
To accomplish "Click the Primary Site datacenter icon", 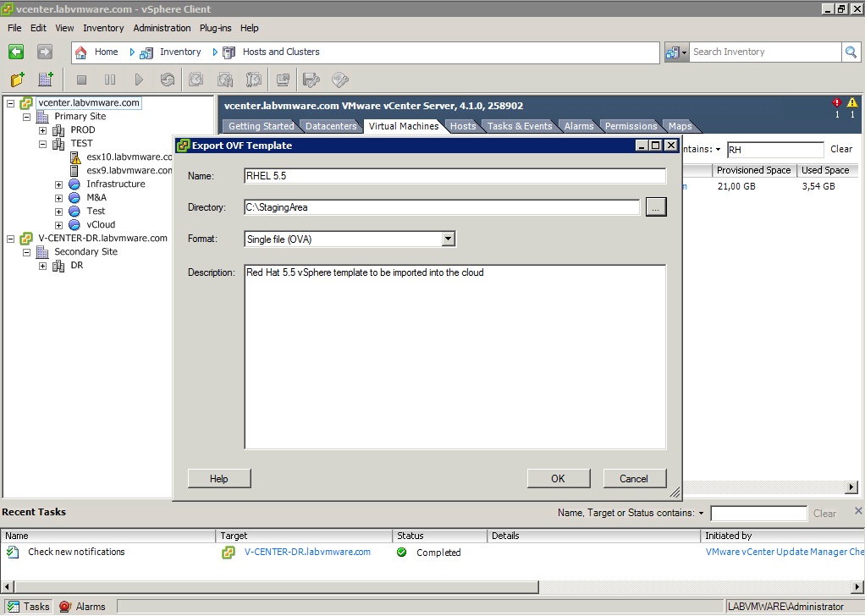I will click(42, 117).
